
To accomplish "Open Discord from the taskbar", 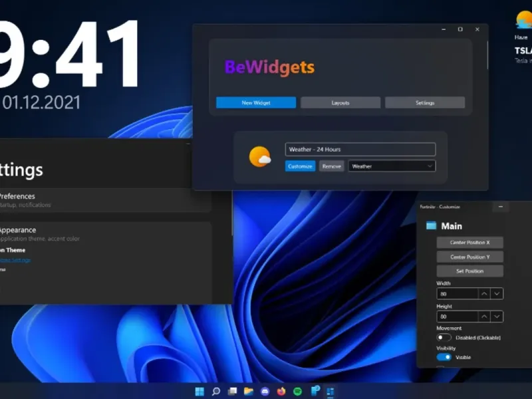I will tap(265, 391).
